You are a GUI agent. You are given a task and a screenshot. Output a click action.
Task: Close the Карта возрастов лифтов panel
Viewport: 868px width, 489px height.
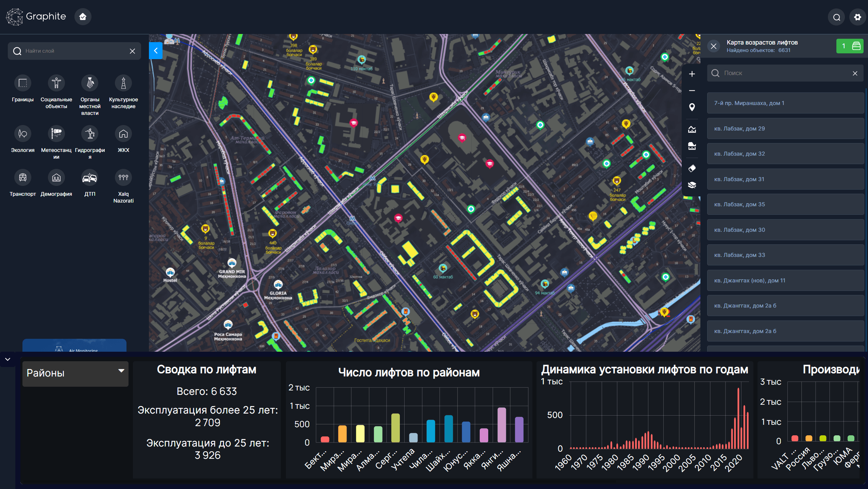point(714,46)
